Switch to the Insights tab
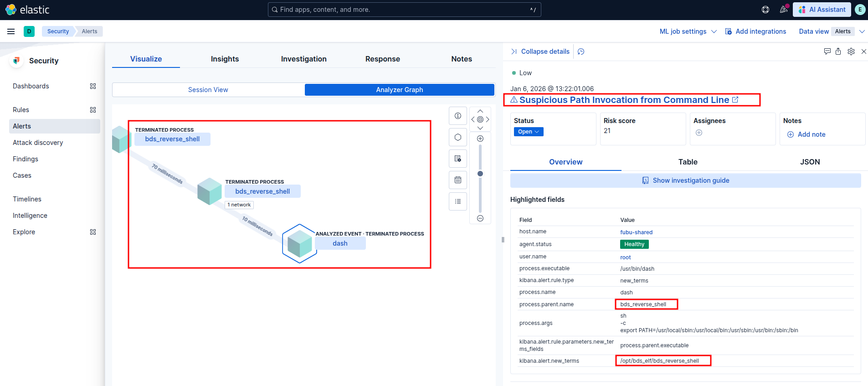 [225, 59]
